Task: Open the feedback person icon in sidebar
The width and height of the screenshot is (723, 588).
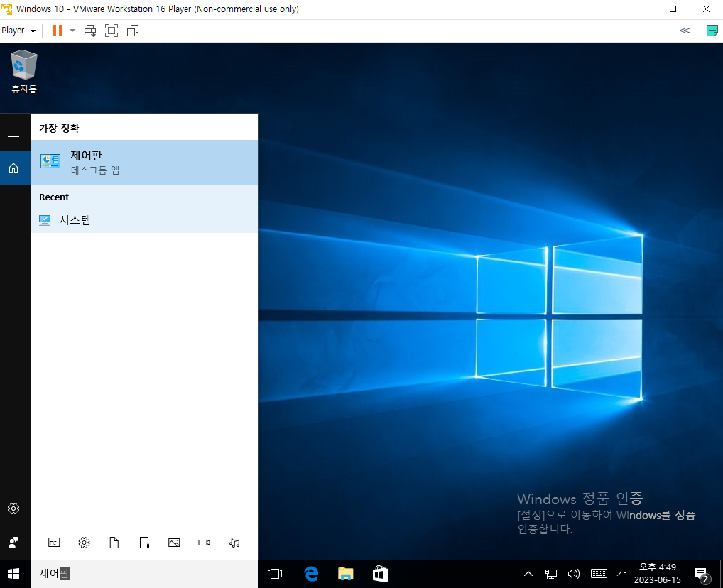Action: pyautogui.click(x=13, y=543)
